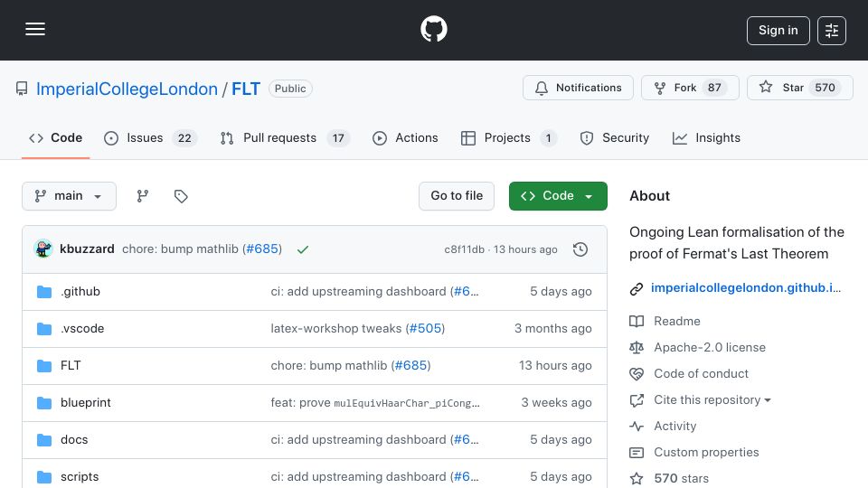
Task: Open FLT row's #685 link
Action: point(410,366)
